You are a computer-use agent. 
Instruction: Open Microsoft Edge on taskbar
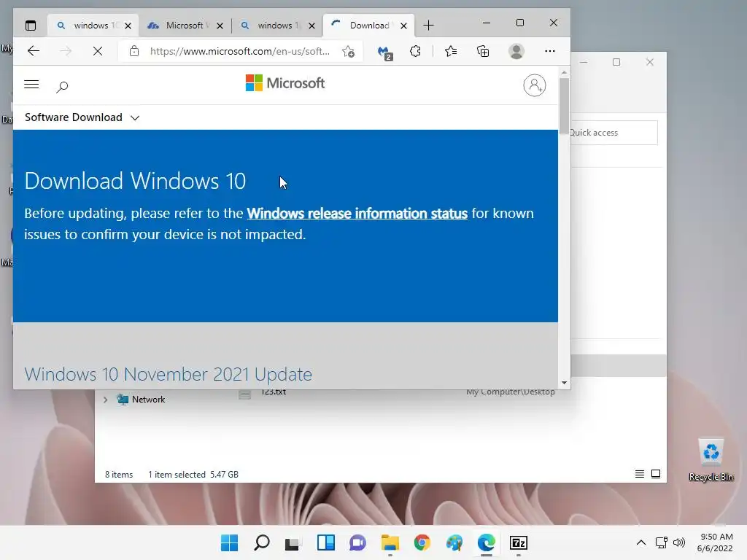pyautogui.click(x=487, y=542)
